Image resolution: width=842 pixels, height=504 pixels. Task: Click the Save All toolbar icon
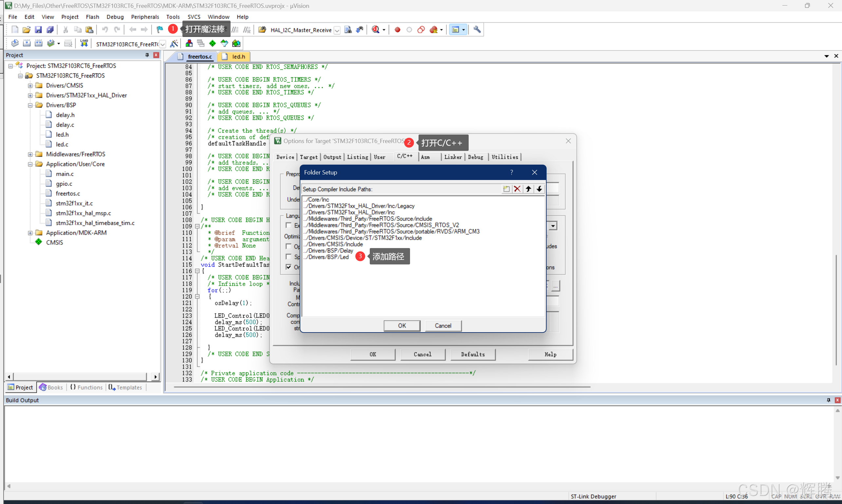50,30
